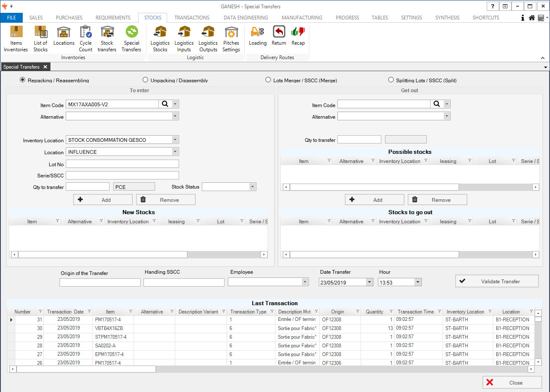The image size is (550, 392).
Task: Open Logistics Inputs icon
Action: 184,38
